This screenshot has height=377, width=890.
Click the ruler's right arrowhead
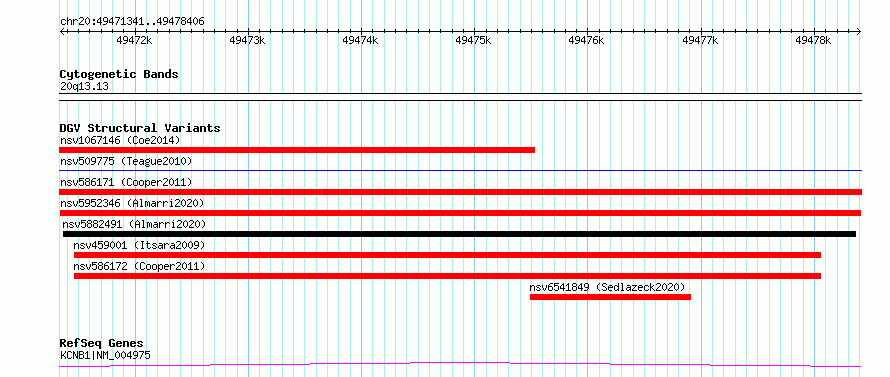(859, 32)
